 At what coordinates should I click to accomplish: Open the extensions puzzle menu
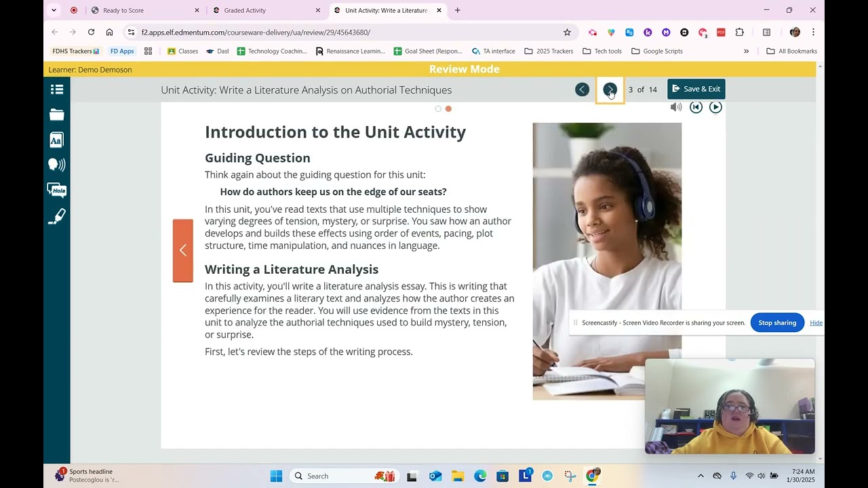[x=739, y=32]
